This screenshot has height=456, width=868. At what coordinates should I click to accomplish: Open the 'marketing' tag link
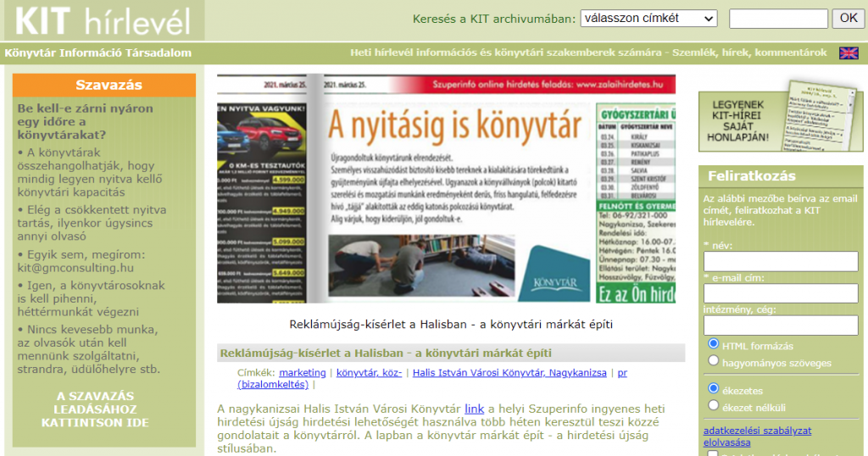click(x=303, y=373)
